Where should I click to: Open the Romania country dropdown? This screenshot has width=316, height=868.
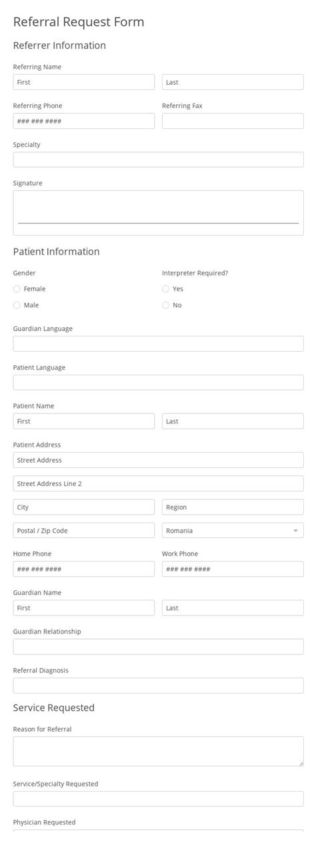click(x=233, y=531)
